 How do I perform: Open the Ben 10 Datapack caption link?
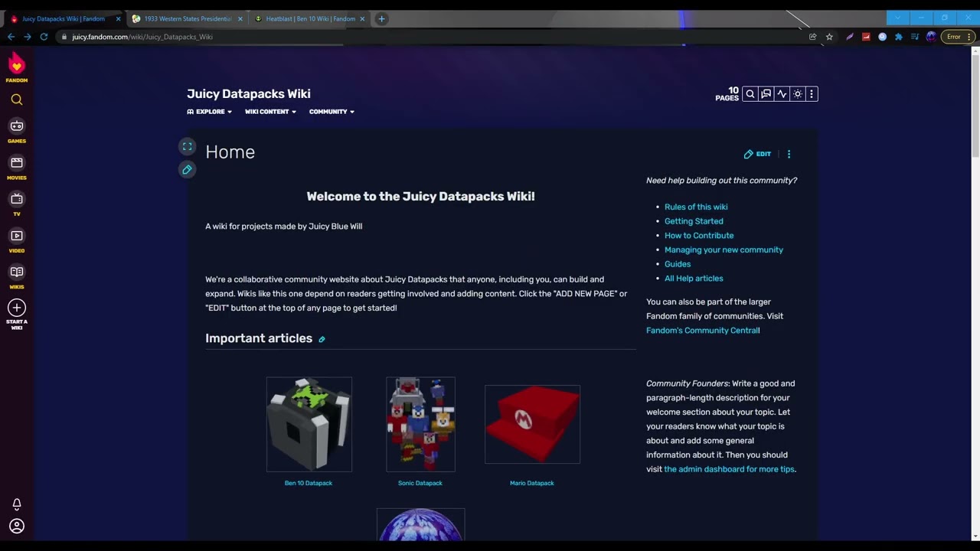[x=309, y=483]
